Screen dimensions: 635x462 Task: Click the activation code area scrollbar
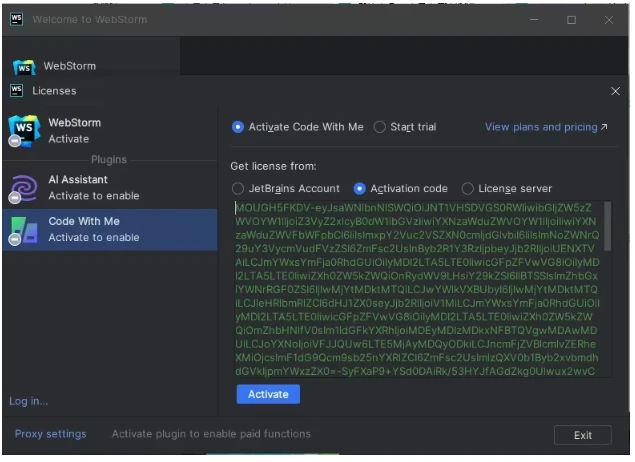point(607,226)
